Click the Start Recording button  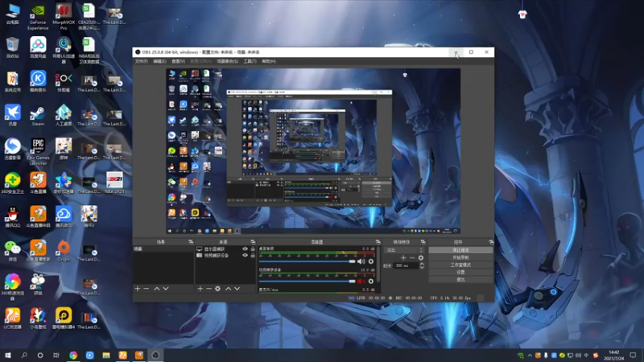pos(460,257)
